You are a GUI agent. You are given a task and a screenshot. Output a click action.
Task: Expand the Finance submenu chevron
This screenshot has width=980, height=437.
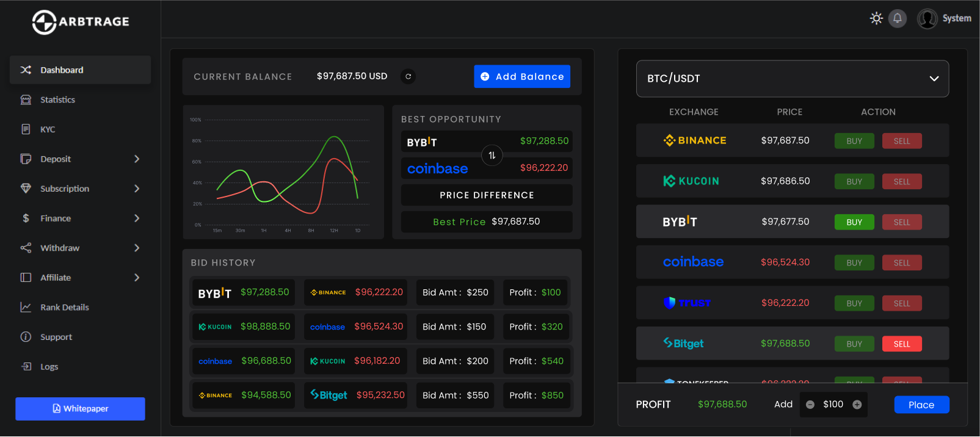click(x=137, y=218)
